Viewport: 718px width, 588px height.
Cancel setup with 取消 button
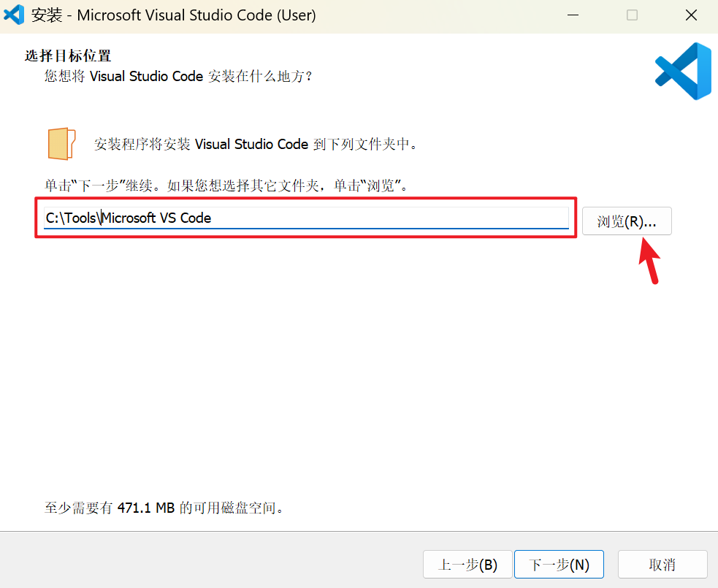click(x=662, y=564)
